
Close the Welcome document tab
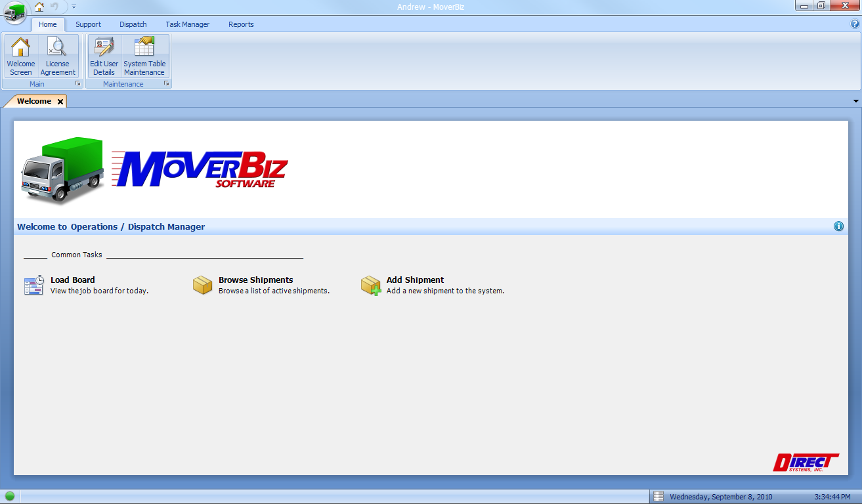[x=60, y=102]
